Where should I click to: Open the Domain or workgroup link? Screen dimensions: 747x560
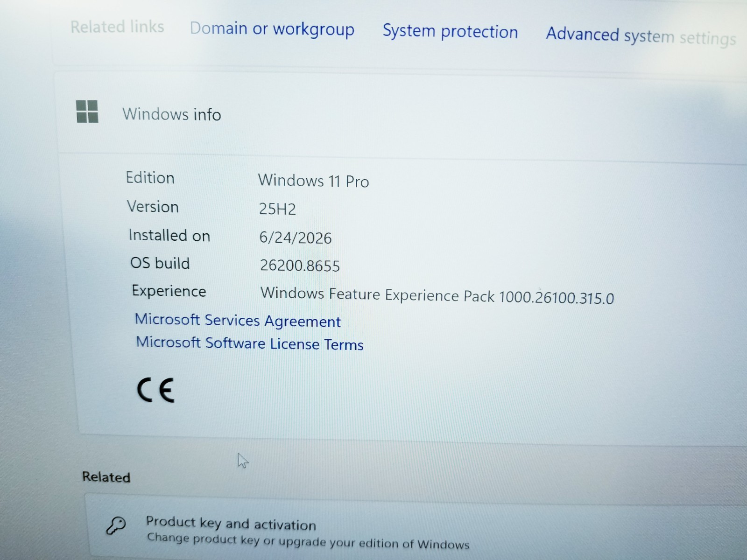click(272, 29)
